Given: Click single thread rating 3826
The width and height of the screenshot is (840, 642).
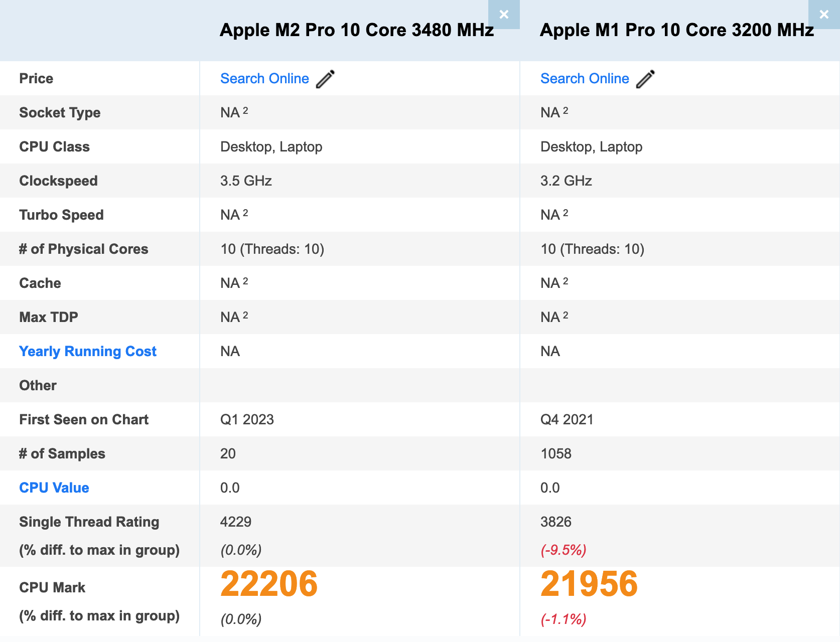Looking at the screenshot, I should [556, 522].
